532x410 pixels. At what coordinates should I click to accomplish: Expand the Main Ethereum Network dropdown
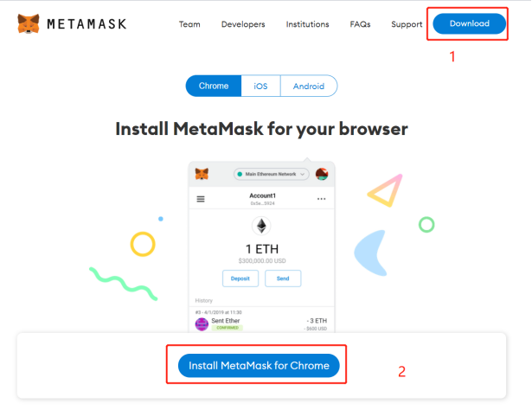point(271,174)
